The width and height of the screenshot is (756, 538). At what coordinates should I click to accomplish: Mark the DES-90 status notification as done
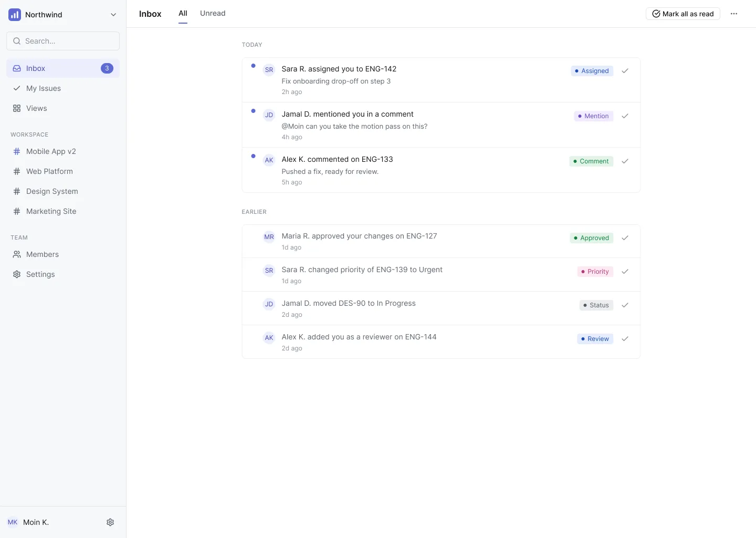625,305
